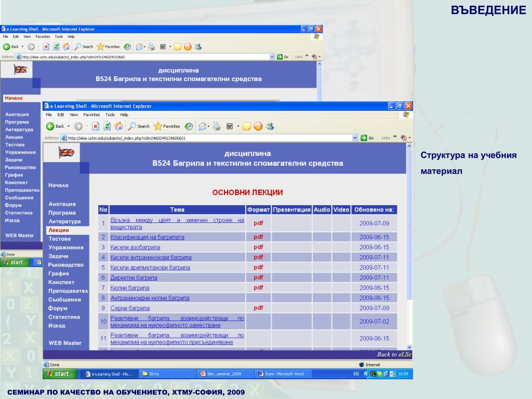Open lecture Класификация на багрилата
532x399 pixels.
click(x=147, y=237)
